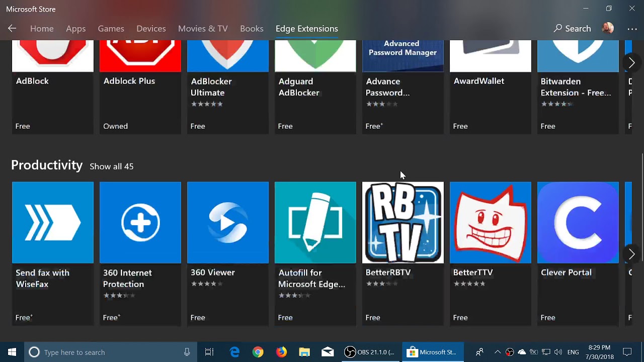Click the Show all 45 link
This screenshot has width=644, height=362.
click(112, 166)
